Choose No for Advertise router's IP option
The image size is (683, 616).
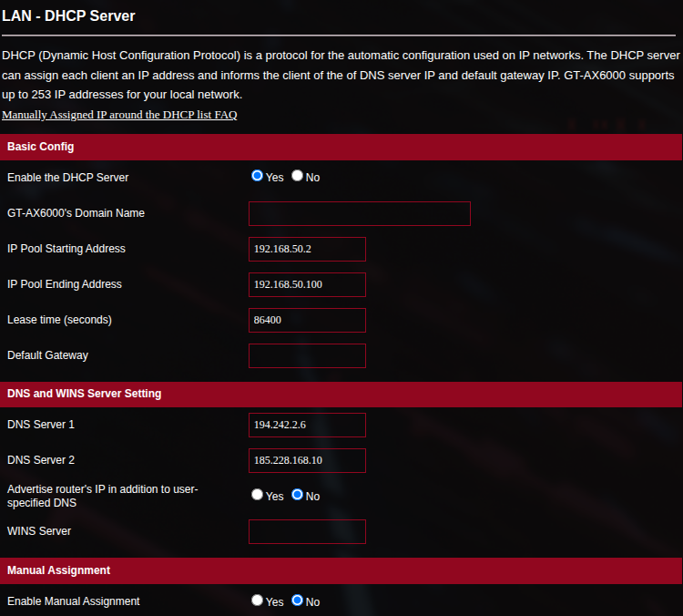[298, 496]
